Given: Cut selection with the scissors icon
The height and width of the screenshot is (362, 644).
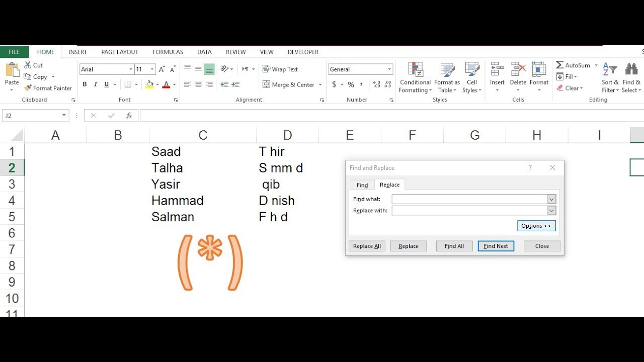Looking at the screenshot, I should coord(28,65).
